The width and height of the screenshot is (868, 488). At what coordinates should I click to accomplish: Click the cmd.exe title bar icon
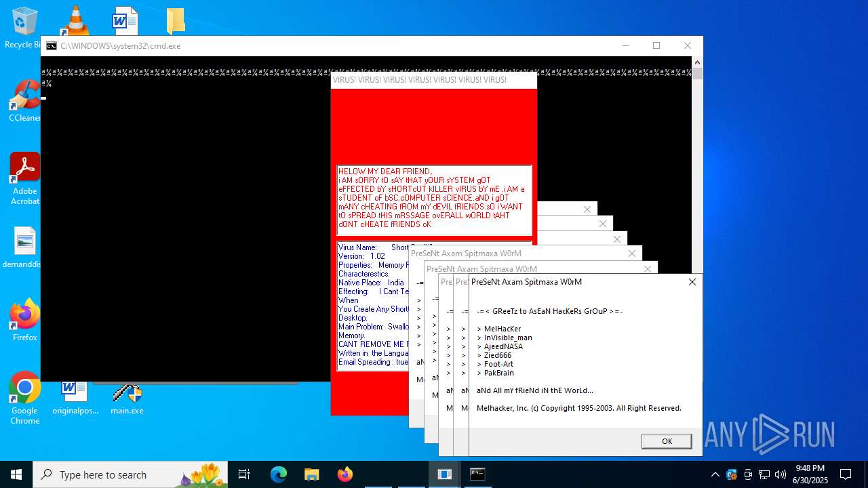[x=51, y=46]
